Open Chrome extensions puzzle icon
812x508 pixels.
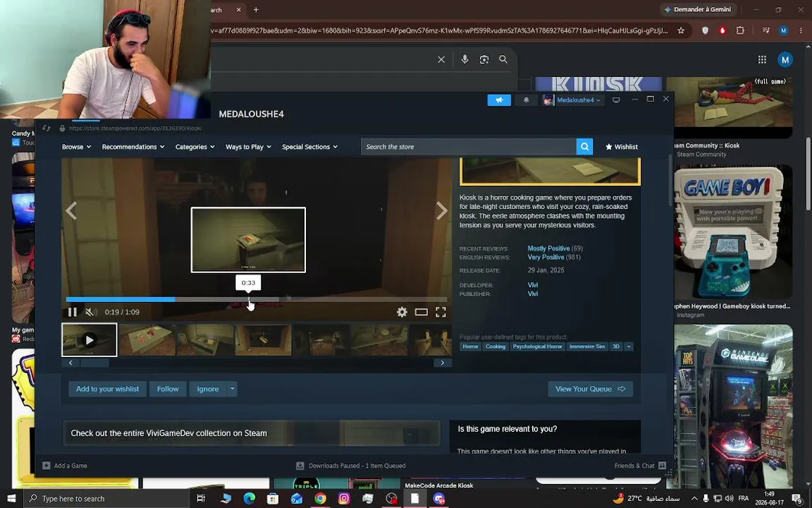click(x=740, y=30)
